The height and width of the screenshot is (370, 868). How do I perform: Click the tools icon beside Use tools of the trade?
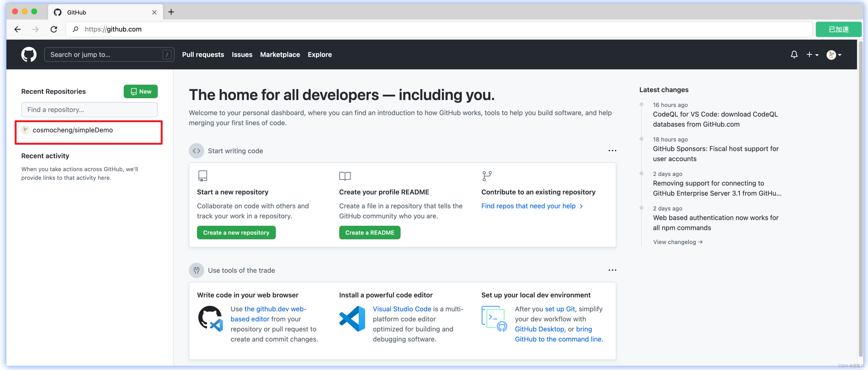click(x=196, y=270)
